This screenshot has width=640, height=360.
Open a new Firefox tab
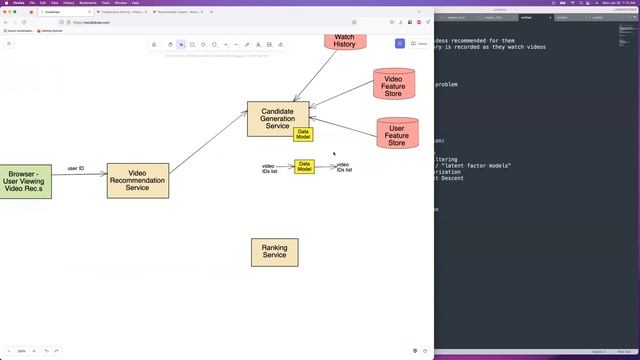click(211, 12)
